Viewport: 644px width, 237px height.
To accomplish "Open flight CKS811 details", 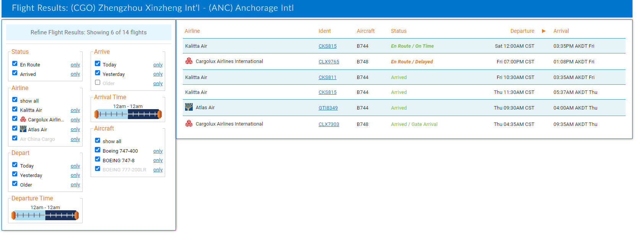I will click(x=327, y=77).
